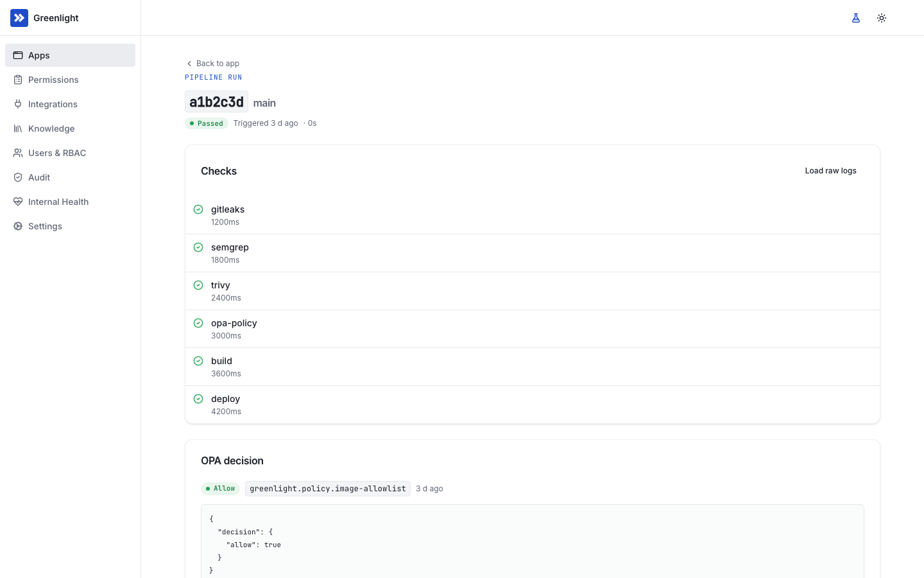This screenshot has width=924, height=578.
Task: Click the Internal Health heart icon
Action: click(18, 202)
